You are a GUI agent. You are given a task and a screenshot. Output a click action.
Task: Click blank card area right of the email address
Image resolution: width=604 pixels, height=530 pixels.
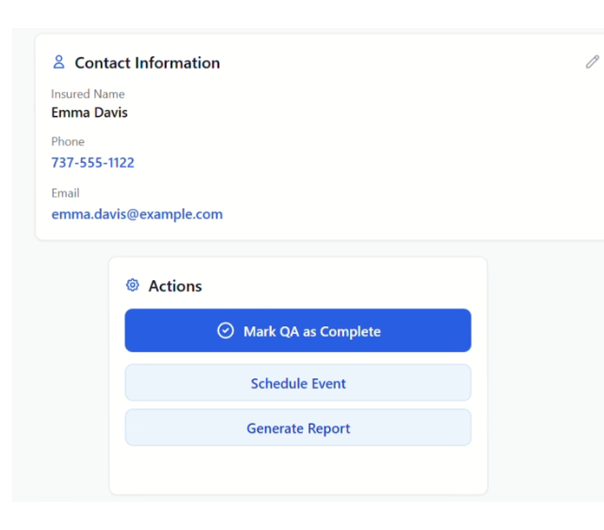click(400, 214)
